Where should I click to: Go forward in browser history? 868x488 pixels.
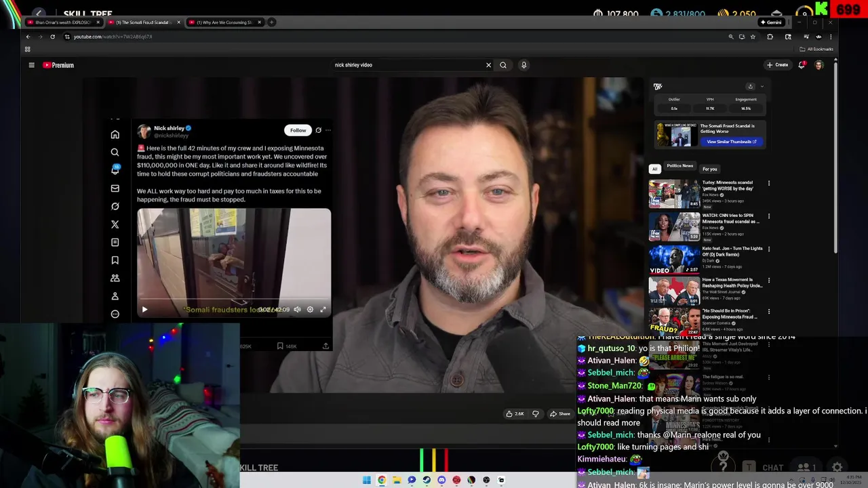pos(40,37)
